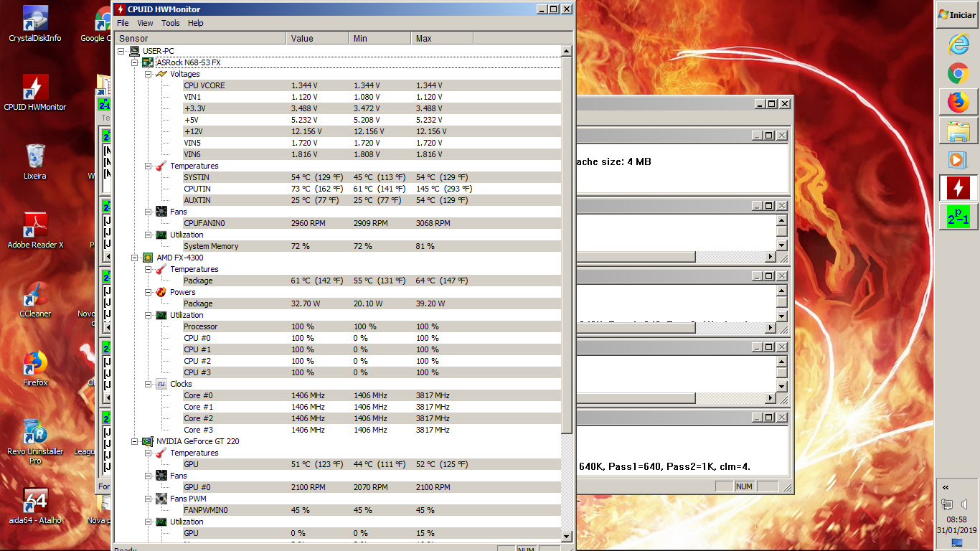
Task: Click the fan icon above CPUFANIN0
Action: pyautogui.click(x=161, y=212)
